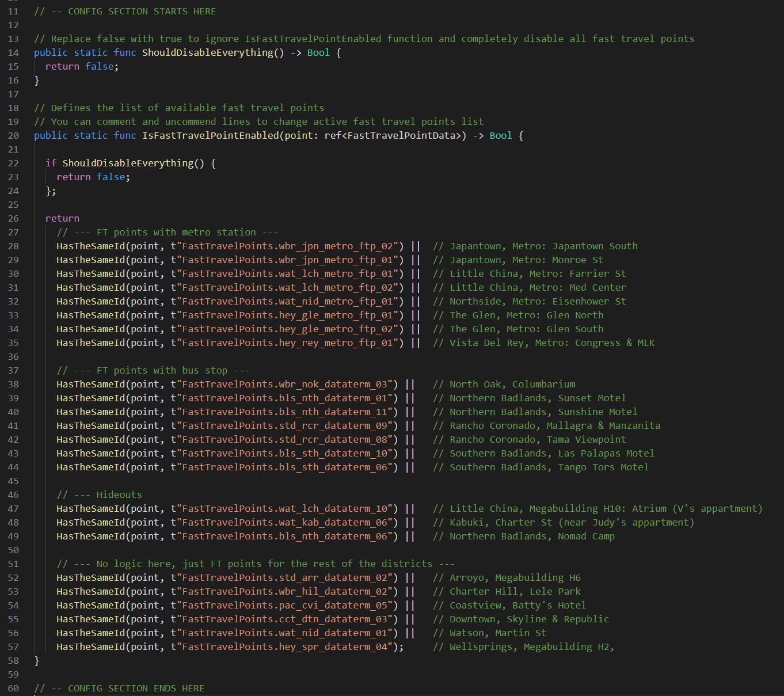Click the North Oak, Columbarium comment
The height and width of the screenshot is (696, 784).
[504, 384]
